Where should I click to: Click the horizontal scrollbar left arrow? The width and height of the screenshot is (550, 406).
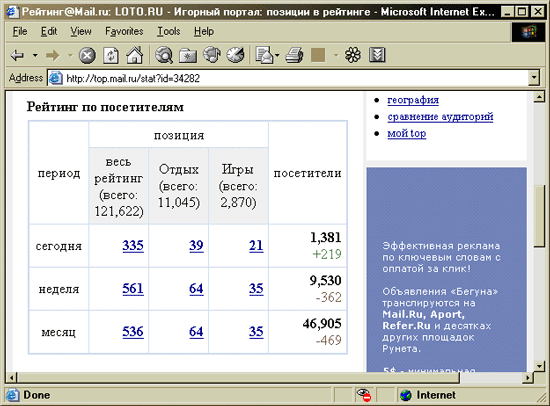point(12,378)
